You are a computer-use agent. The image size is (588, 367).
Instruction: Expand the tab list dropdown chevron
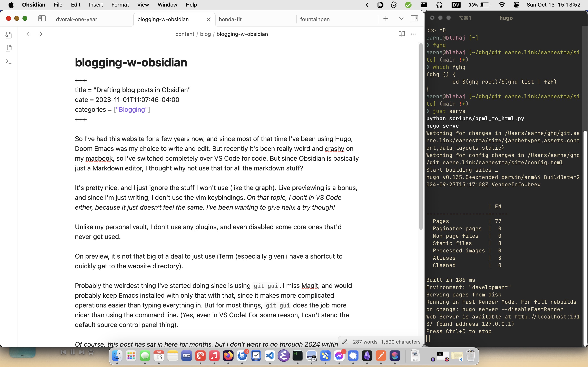(401, 19)
